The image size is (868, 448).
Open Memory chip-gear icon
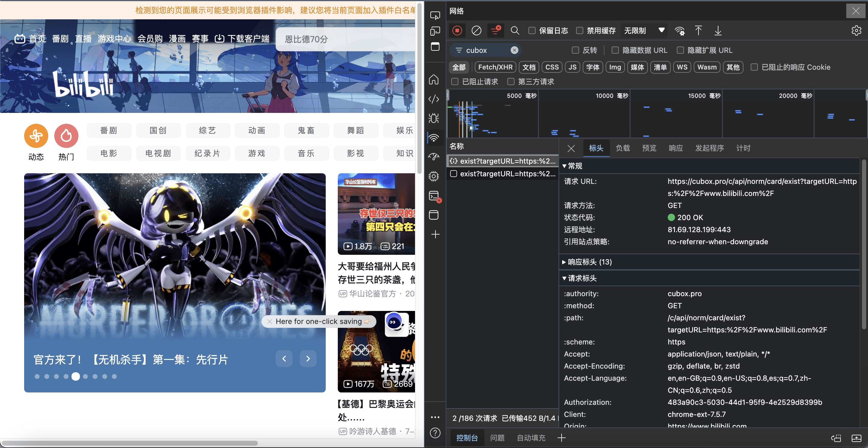coord(434,176)
